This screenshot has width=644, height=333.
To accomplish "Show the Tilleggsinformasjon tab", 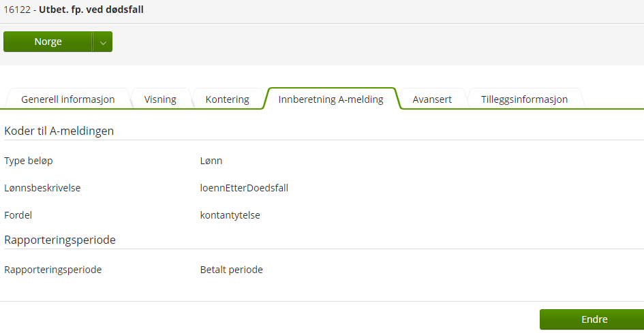I will pos(524,99).
